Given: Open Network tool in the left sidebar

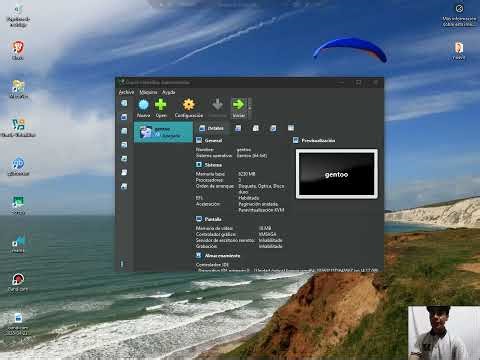Looking at the screenshot, I should coord(124,159).
